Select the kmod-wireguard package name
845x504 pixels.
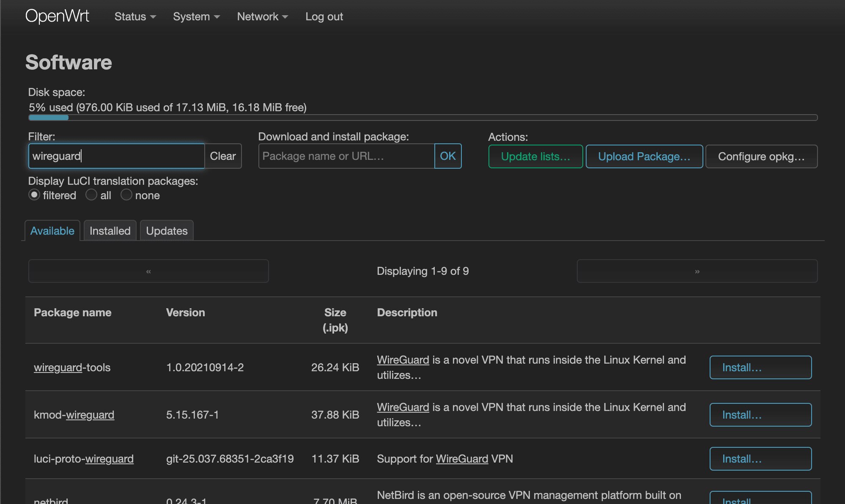(74, 415)
